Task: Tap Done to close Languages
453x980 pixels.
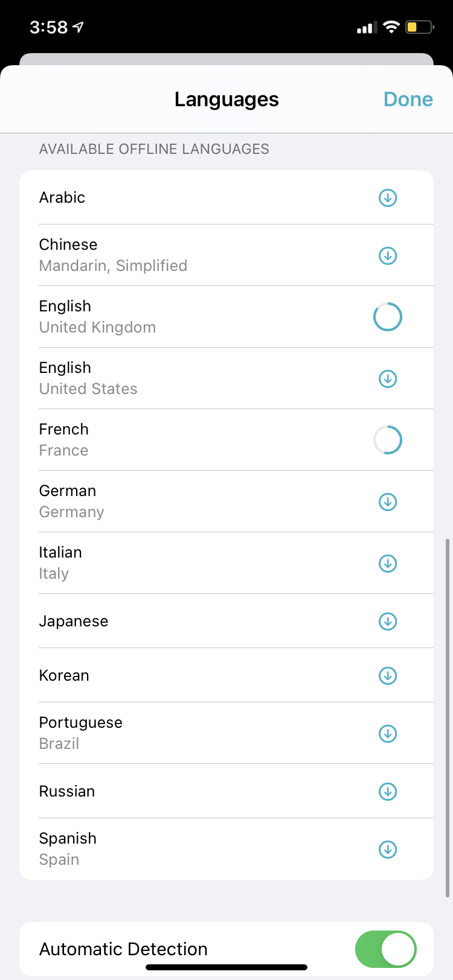Action: [408, 100]
